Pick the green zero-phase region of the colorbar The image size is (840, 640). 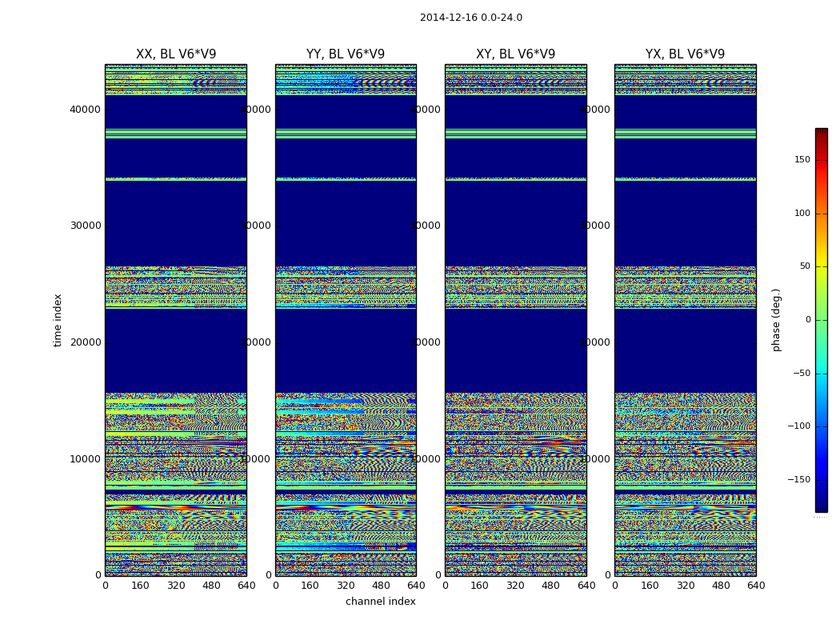pos(821,320)
